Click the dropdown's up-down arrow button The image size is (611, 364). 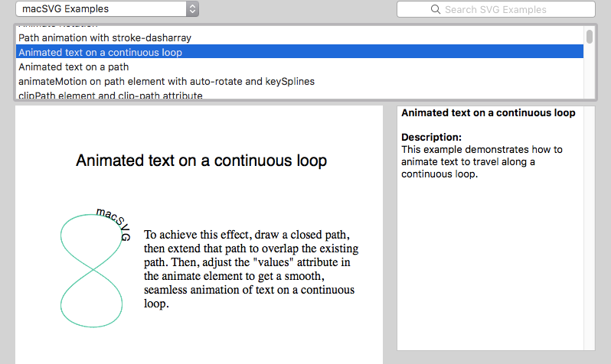[x=192, y=9]
